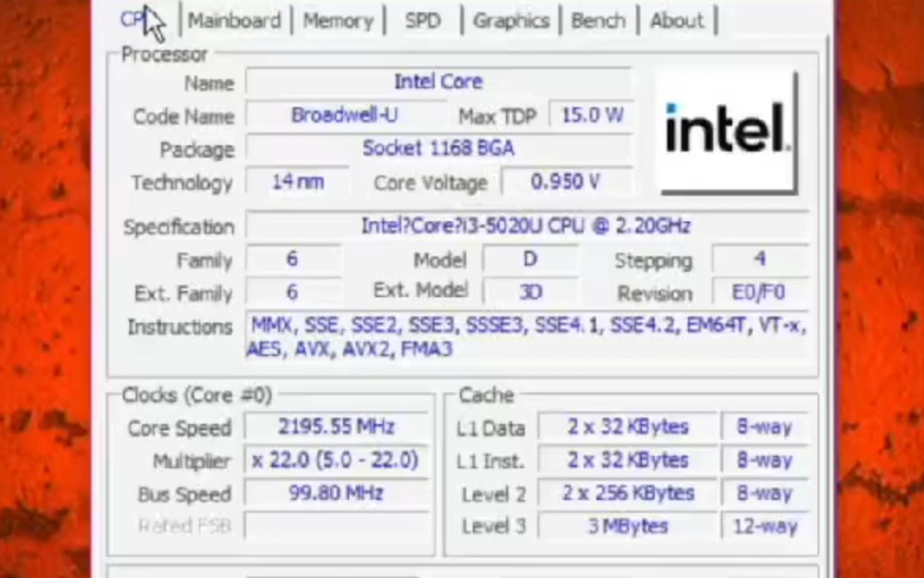Click the Name field showing Intel Core
The height and width of the screenshot is (578, 924).
[x=438, y=82]
